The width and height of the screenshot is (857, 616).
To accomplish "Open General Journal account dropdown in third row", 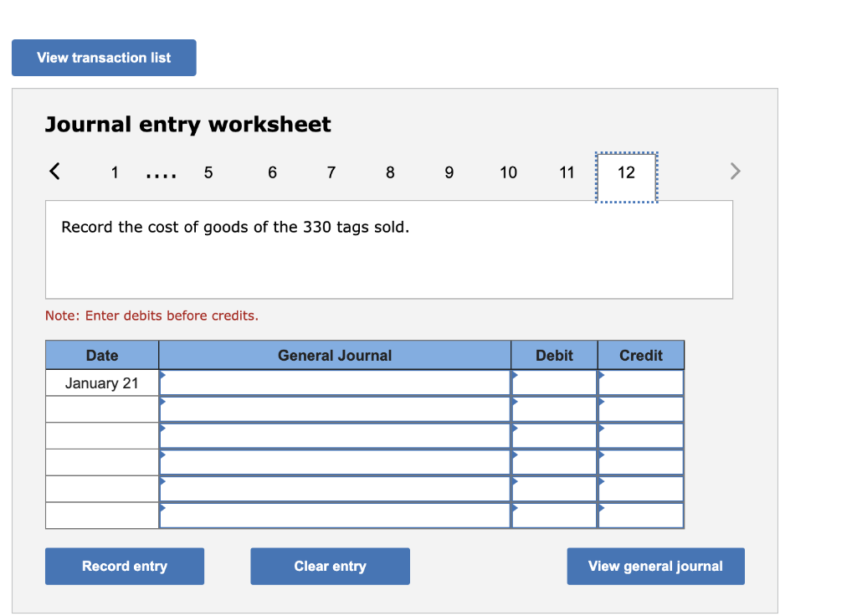I will point(335,435).
